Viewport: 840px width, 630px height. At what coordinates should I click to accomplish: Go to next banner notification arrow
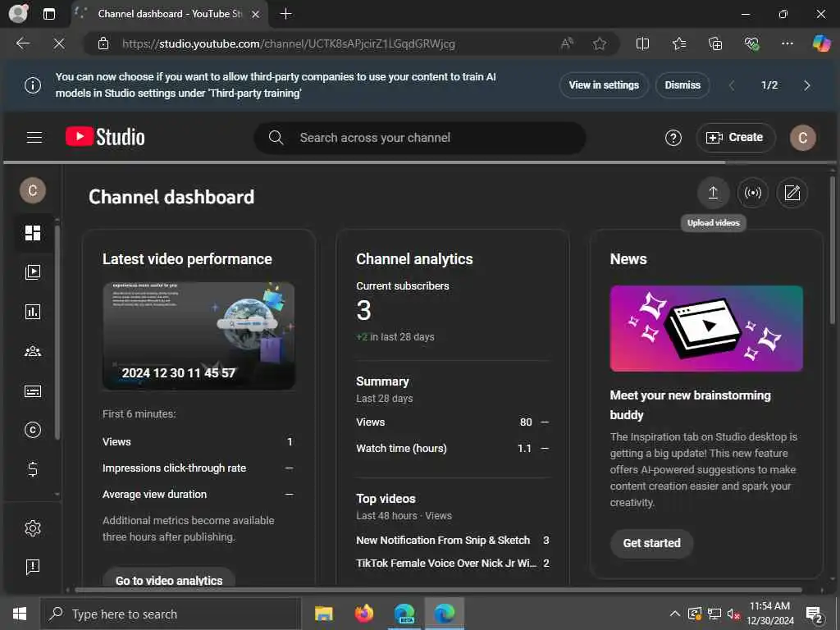(x=807, y=85)
